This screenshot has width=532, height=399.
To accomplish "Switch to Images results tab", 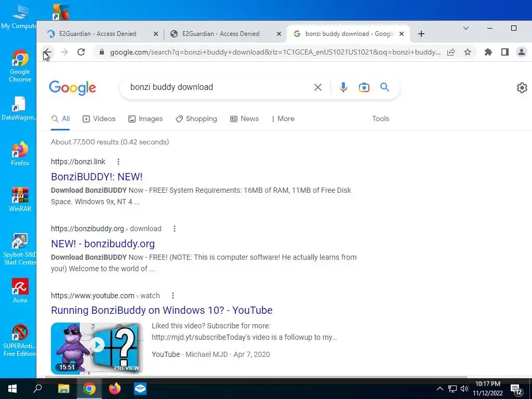I will (145, 119).
